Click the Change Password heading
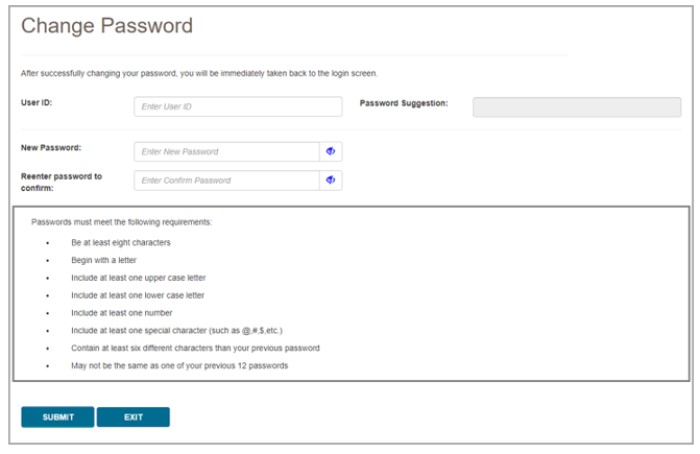Image resolution: width=700 pixels, height=454 pixels. click(x=107, y=27)
